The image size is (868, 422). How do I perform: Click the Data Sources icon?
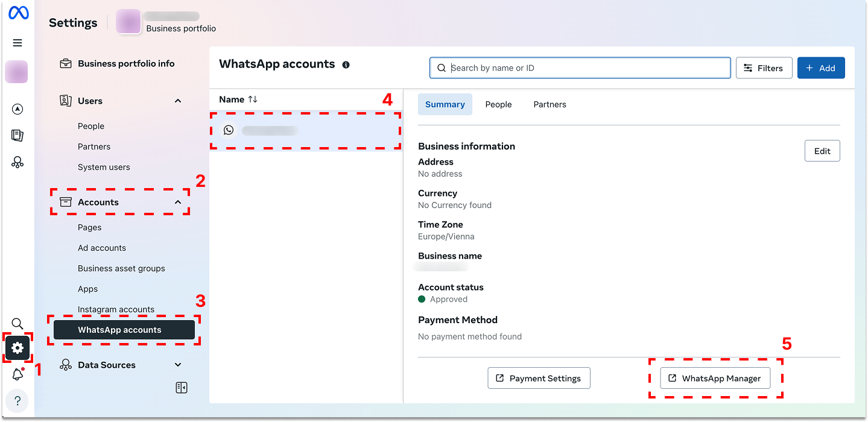point(66,365)
